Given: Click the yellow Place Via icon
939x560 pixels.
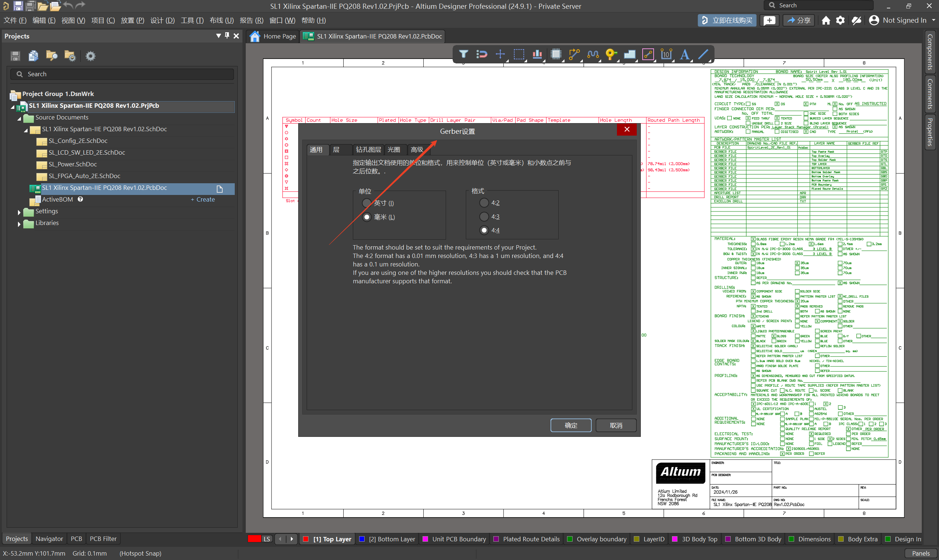Looking at the screenshot, I should point(611,54).
